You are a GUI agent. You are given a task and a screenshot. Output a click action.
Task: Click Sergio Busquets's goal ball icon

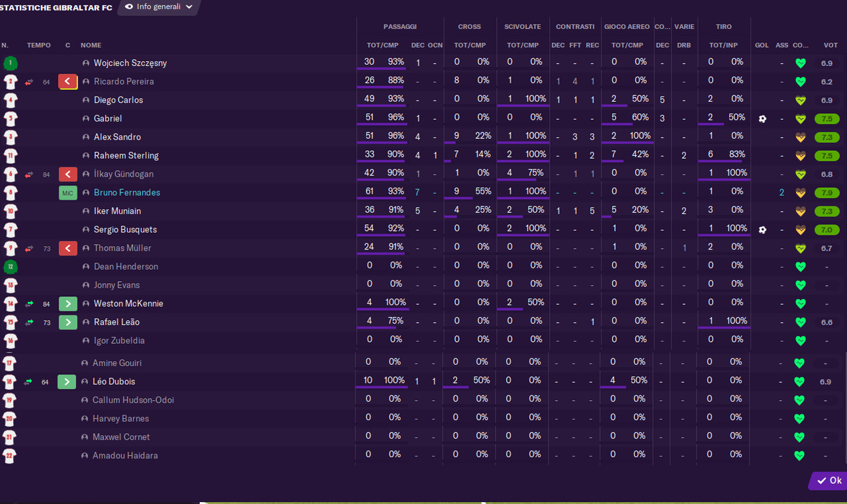coord(762,230)
